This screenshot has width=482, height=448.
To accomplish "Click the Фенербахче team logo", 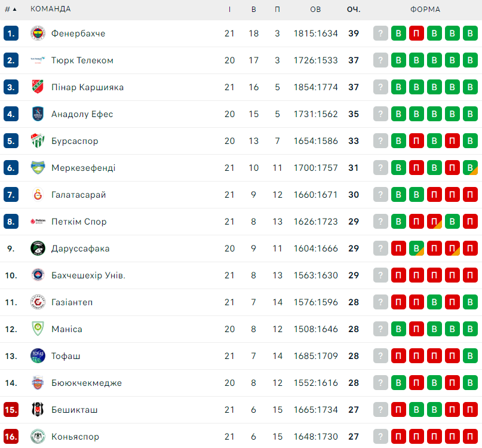I will 38,33.
